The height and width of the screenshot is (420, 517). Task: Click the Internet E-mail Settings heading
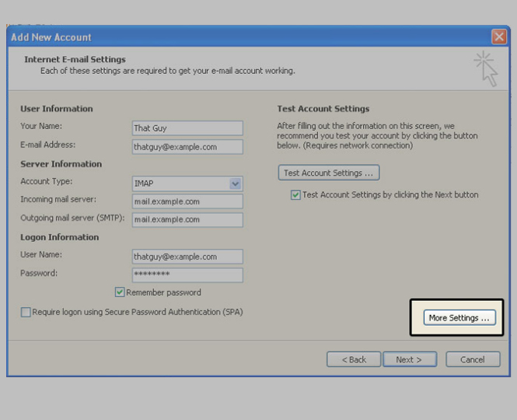click(x=75, y=59)
